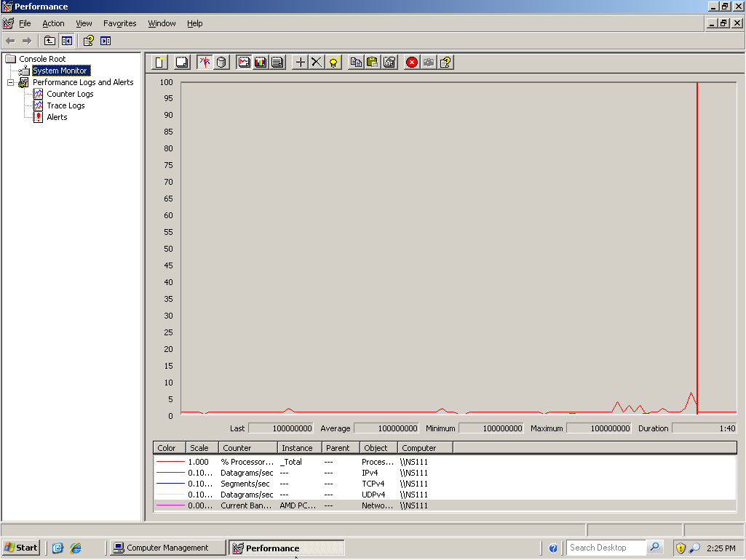Click the Counter column header
Image resolution: width=746 pixels, height=560 pixels.
pos(248,448)
